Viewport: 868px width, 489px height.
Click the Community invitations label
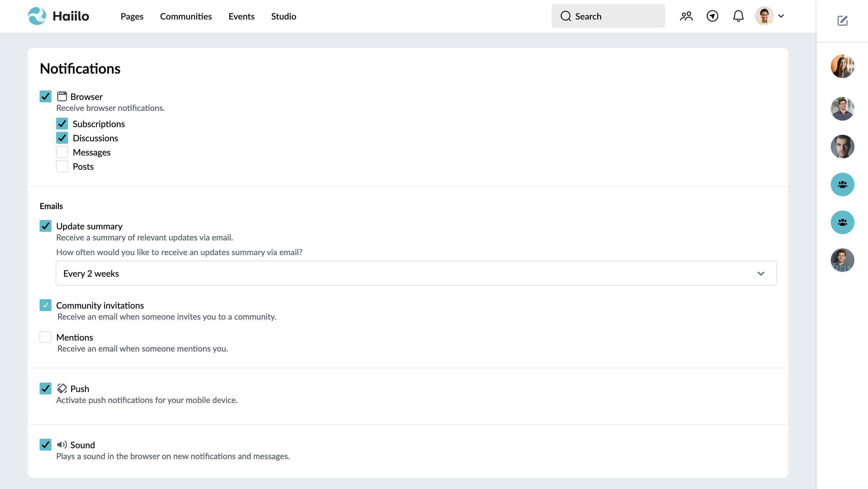pos(100,305)
